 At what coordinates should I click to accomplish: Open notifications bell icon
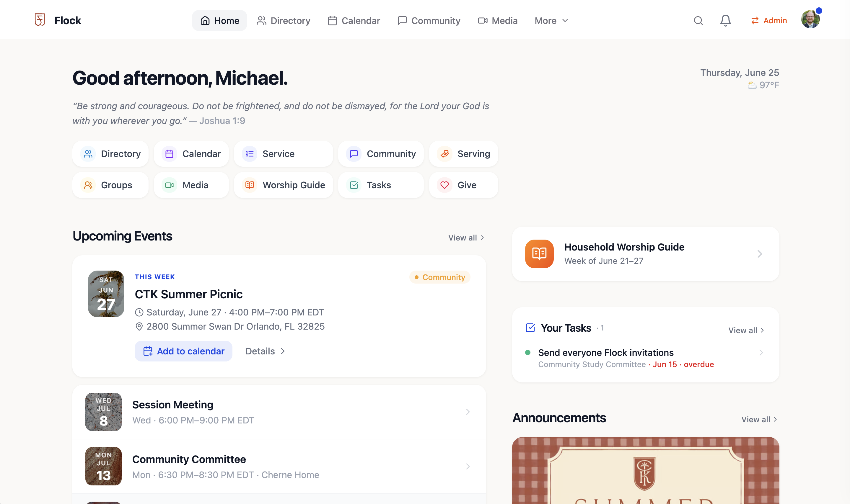pos(725,21)
